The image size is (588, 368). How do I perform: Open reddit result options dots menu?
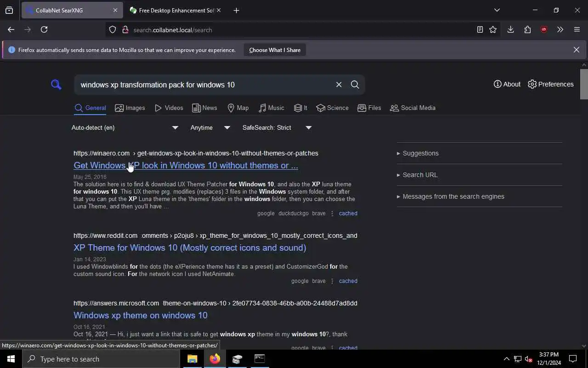[x=332, y=281]
